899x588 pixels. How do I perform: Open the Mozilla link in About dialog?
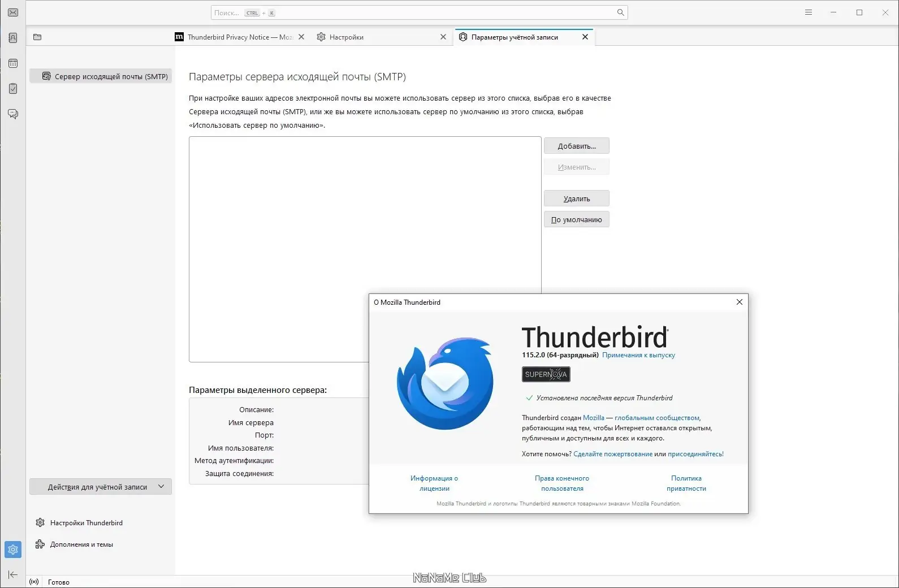tap(594, 418)
